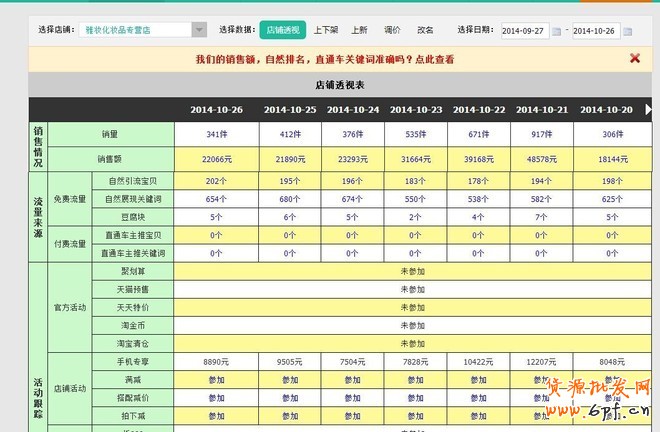This screenshot has width=660, height=432.
Task: Open calendar icon beside start date
Action: point(557,31)
